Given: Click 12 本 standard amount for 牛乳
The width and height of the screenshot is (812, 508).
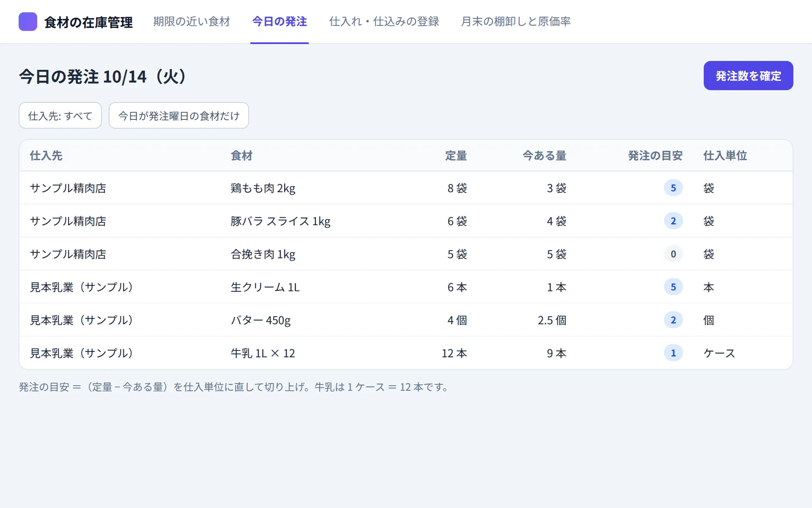Looking at the screenshot, I should tap(454, 353).
